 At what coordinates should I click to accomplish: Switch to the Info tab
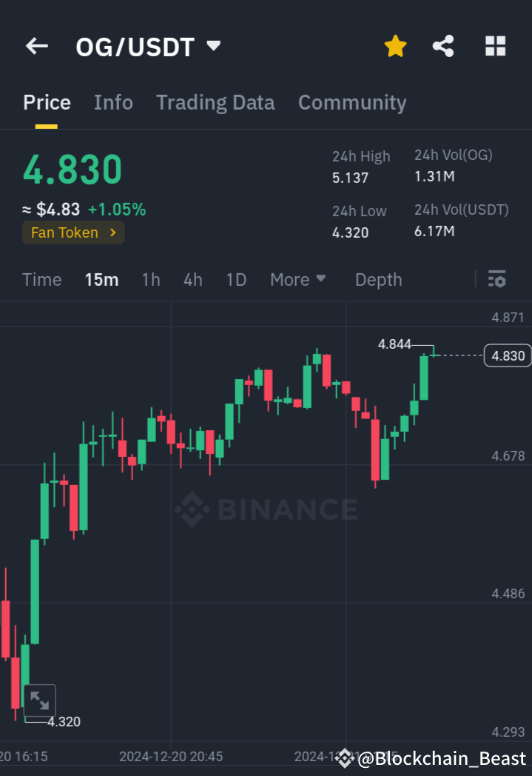[113, 102]
